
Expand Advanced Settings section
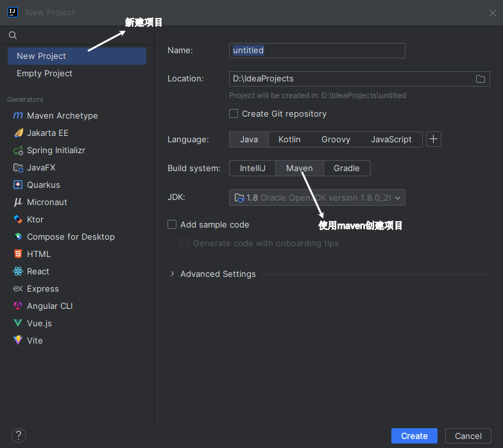[x=172, y=274]
